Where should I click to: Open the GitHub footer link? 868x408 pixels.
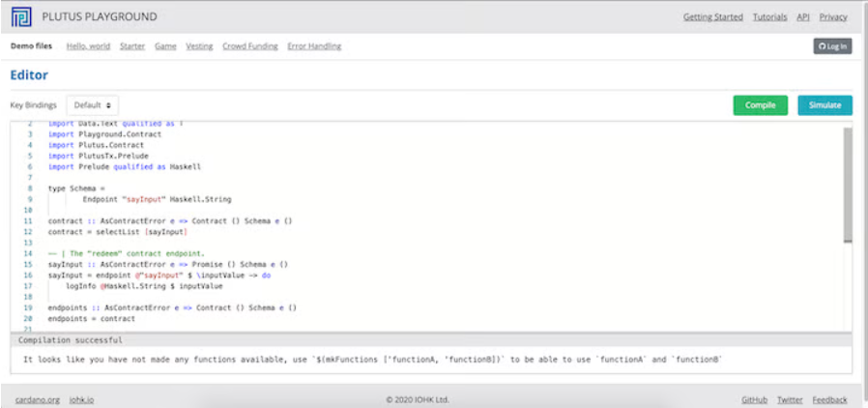[x=754, y=399]
